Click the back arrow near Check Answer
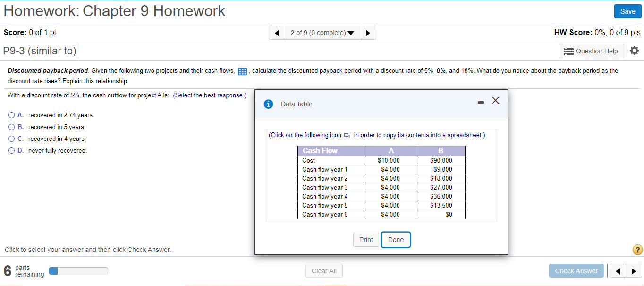The width and height of the screenshot is (644, 286). point(618,271)
